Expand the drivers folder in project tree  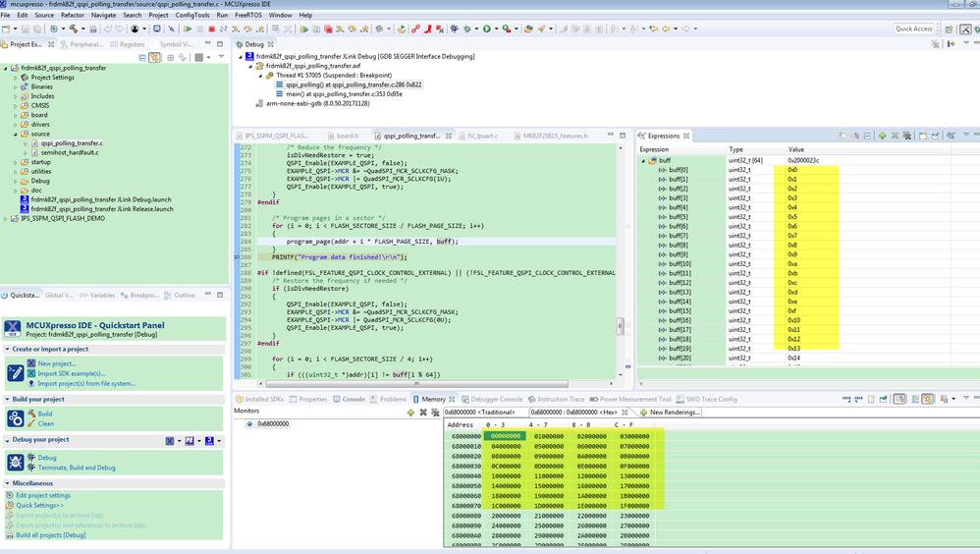point(16,125)
